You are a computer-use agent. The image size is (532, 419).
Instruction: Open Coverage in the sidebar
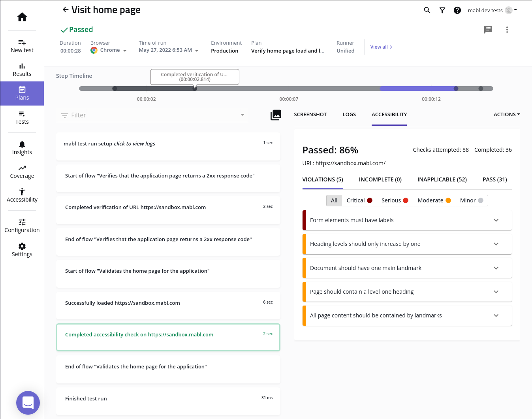pyautogui.click(x=22, y=172)
